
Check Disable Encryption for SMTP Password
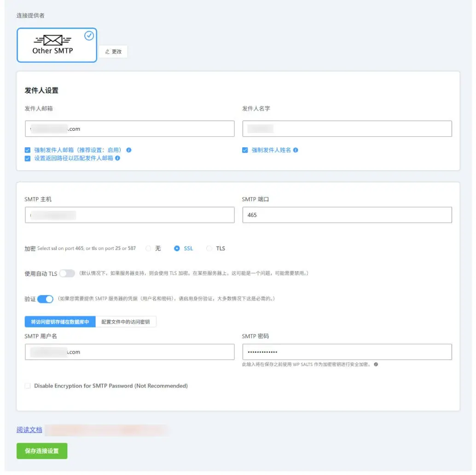tap(28, 386)
